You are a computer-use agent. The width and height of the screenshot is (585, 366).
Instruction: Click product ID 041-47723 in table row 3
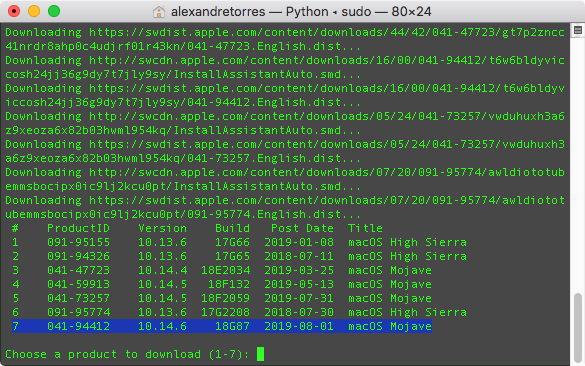tap(78, 270)
